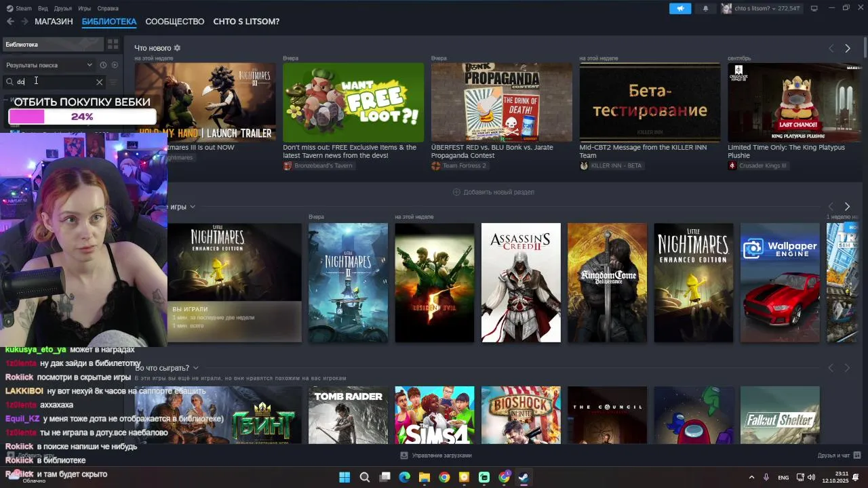The height and width of the screenshot is (488, 868).
Task: Open the advanced filters icon beside search
Action: click(x=113, y=82)
